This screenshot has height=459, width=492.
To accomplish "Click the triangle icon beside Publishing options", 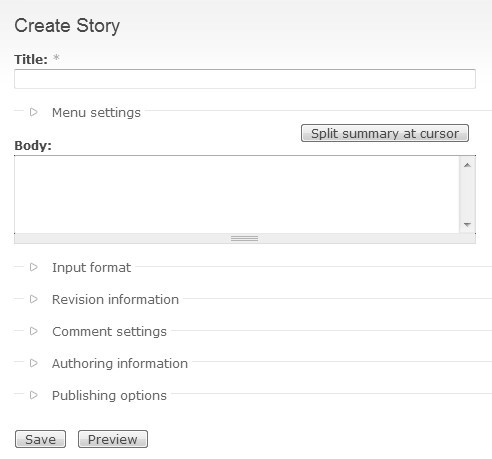I will [x=34, y=395].
